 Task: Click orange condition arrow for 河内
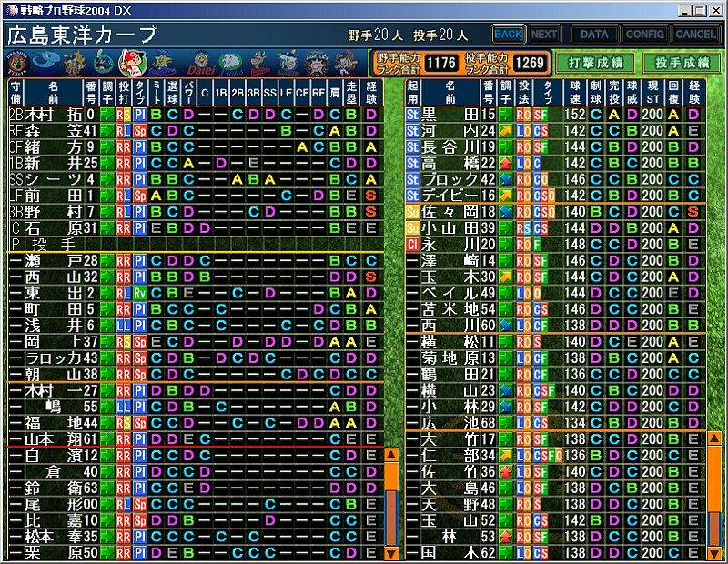506,131
